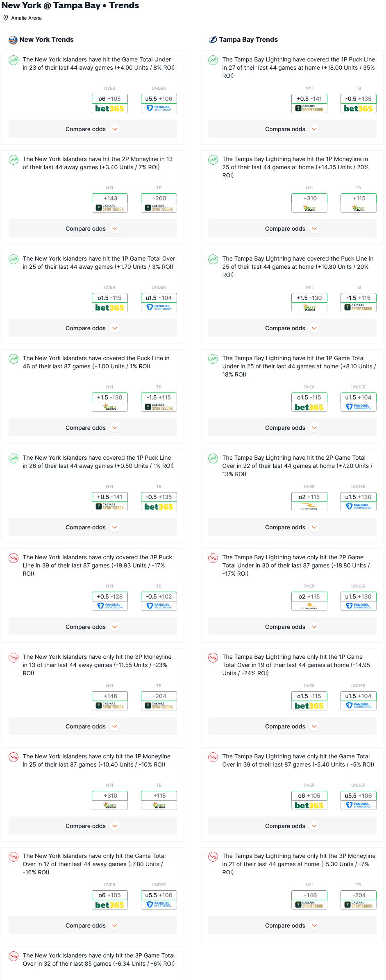The image size is (386, 980).
Task: Click DraftKings logo under Tampa 1P Moneyline +310
Action: click(x=309, y=208)
